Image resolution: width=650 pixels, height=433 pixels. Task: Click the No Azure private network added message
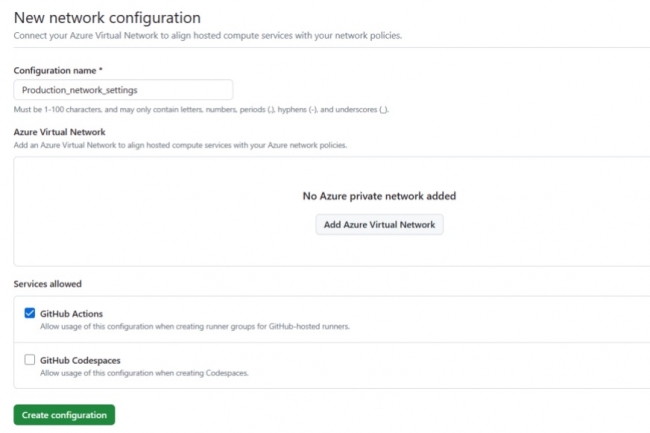pyautogui.click(x=379, y=196)
